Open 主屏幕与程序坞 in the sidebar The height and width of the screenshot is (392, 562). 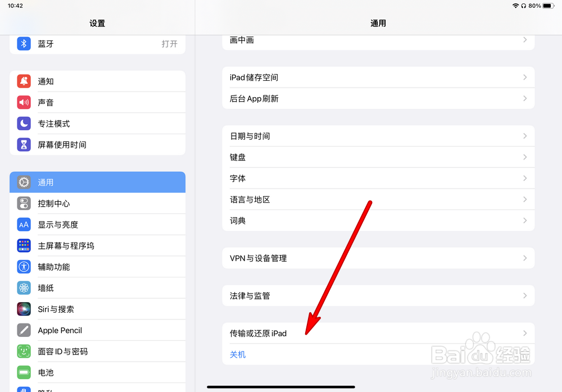pyautogui.click(x=97, y=246)
